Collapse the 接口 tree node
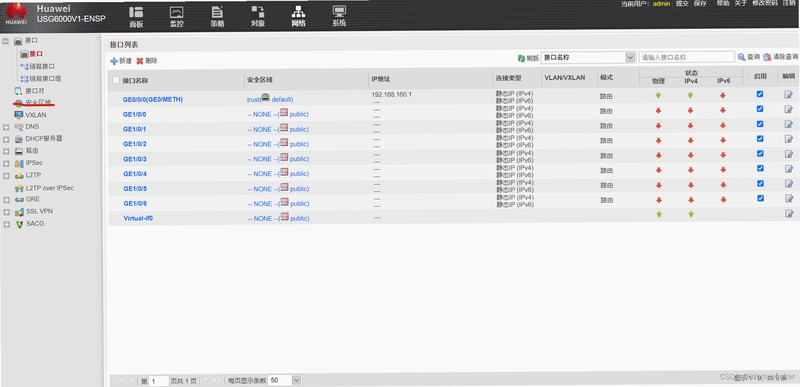 pyautogui.click(x=6, y=40)
